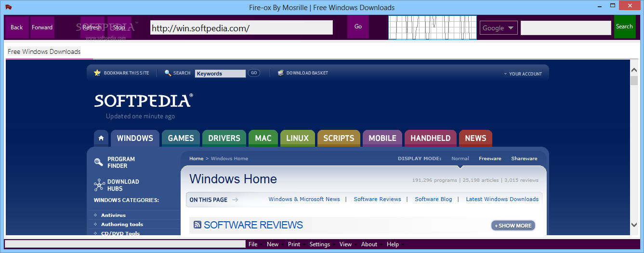
Task: Click Software Reviews link
Action: (377, 199)
